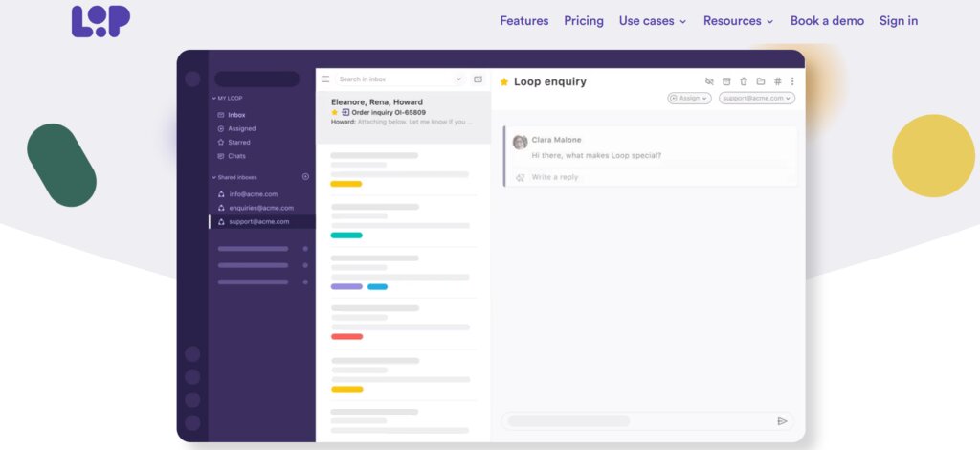This screenshot has height=450, width=980.
Task: Click the blue tag label
Action: (377, 287)
